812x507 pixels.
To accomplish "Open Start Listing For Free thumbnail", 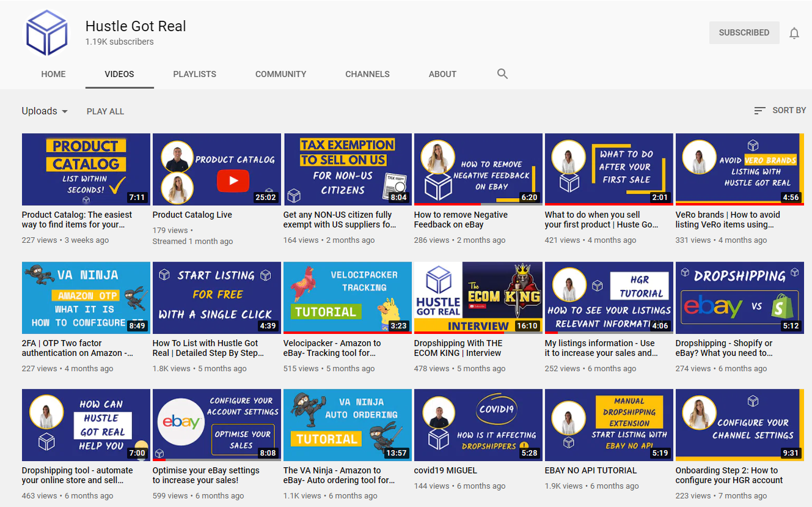I will point(217,298).
